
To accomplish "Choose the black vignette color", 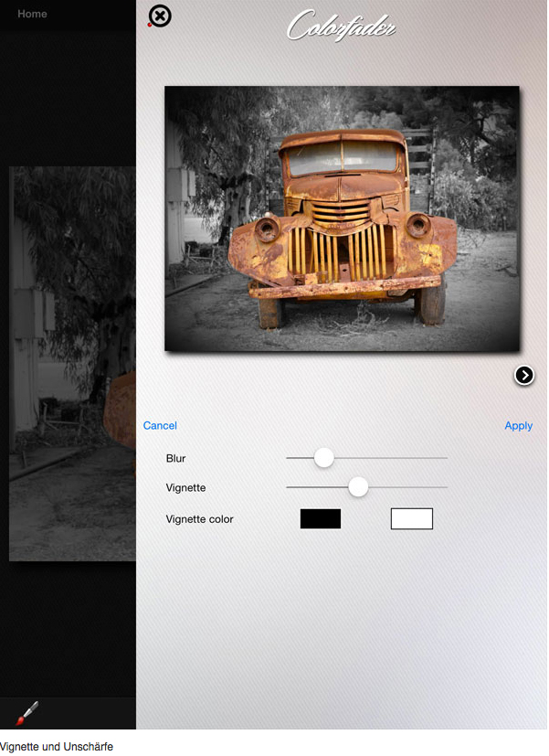I will click(321, 519).
